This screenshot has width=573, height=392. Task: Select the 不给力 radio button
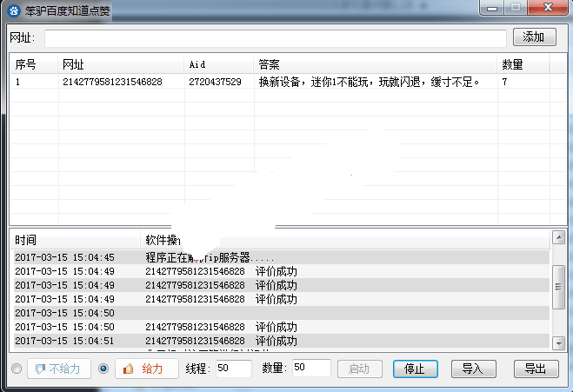pos(17,369)
